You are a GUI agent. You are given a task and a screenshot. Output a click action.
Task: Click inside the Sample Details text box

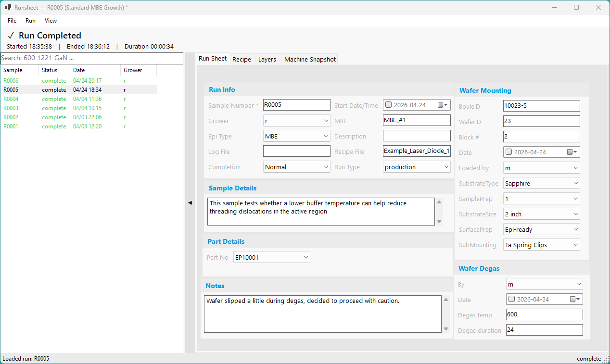point(321,212)
